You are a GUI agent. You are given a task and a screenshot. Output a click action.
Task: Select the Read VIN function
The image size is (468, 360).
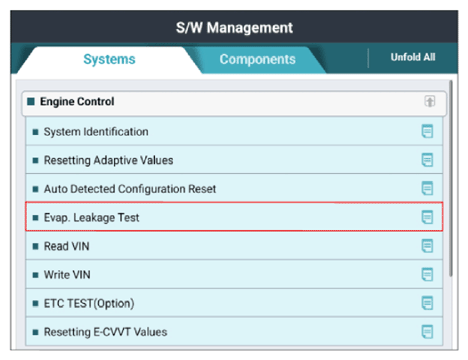coord(234,246)
